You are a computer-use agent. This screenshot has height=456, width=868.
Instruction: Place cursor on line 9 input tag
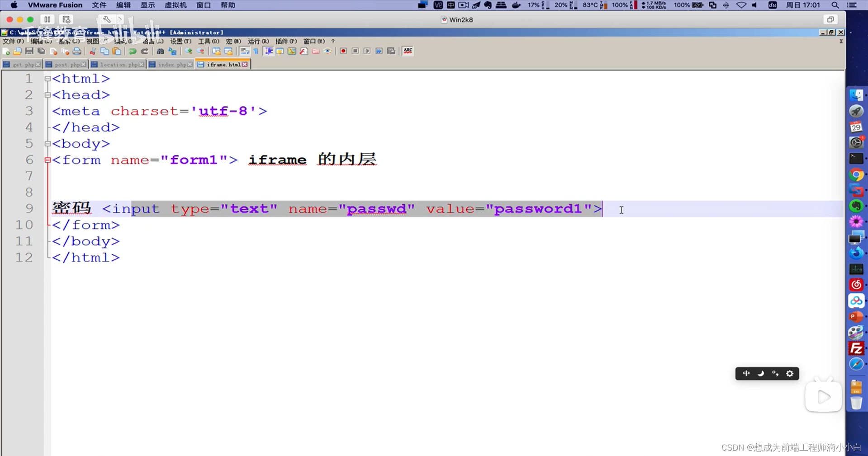point(352,209)
